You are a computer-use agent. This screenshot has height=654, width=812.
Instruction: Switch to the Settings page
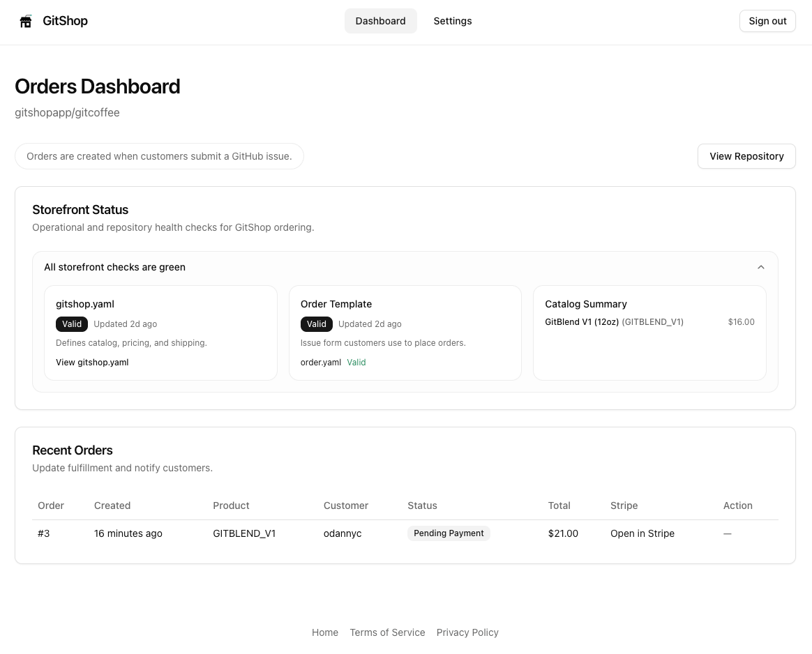452,21
